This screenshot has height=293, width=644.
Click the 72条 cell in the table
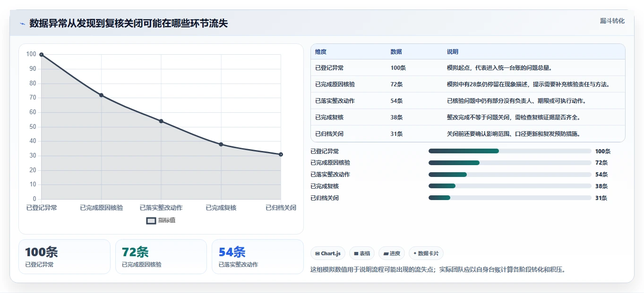(397, 84)
